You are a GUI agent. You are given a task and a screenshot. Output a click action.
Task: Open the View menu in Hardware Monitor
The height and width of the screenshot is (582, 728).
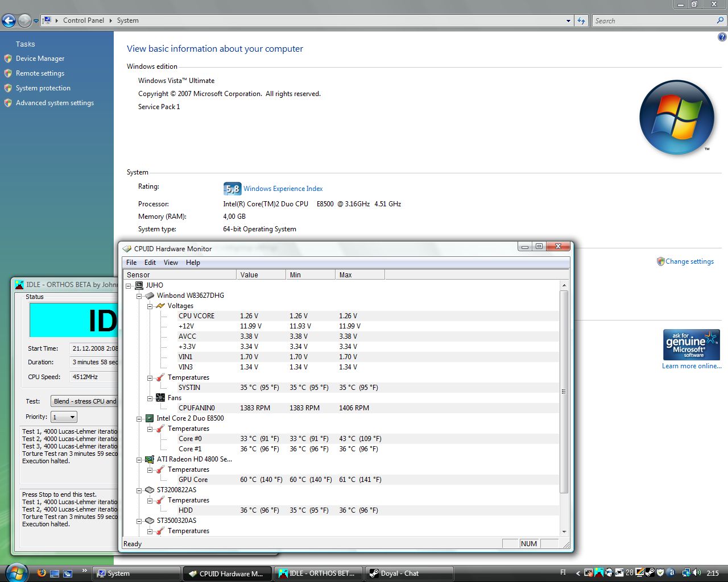pos(171,263)
